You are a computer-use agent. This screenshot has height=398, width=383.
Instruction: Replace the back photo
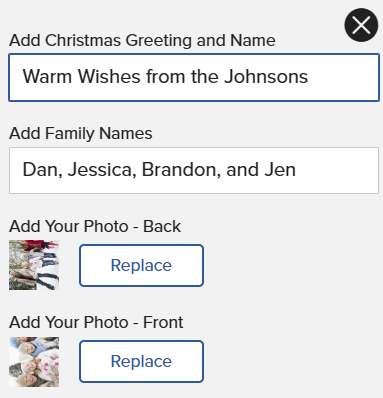tap(141, 265)
